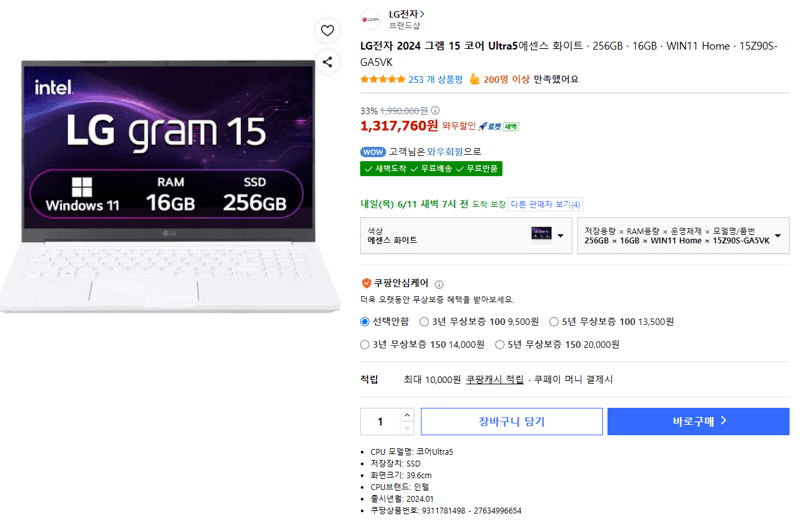Click the quantity input field

(x=380, y=421)
